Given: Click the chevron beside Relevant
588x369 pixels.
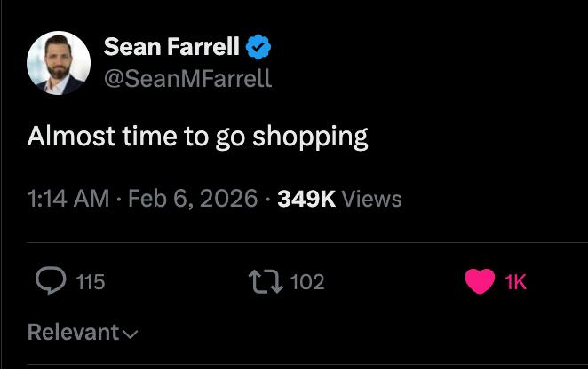Looking at the screenshot, I should 131,334.
